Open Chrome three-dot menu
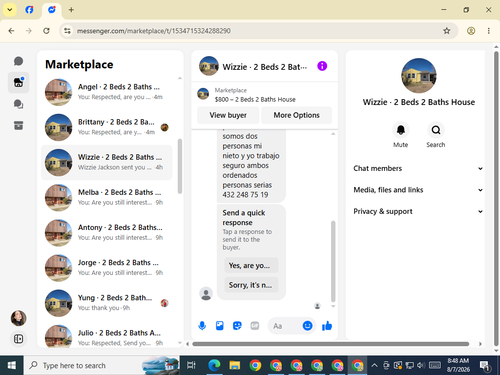The height and width of the screenshot is (375, 500). pos(489,31)
